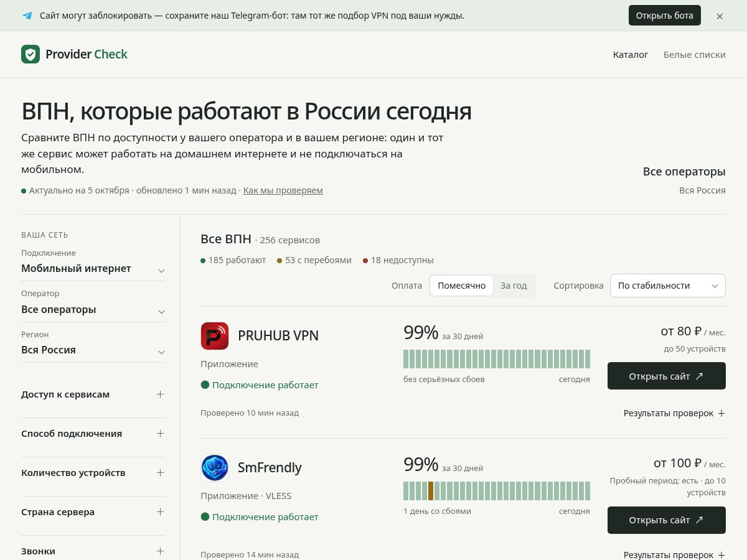Click the green status dot of PRUHUB VPN

pos(205,385)
